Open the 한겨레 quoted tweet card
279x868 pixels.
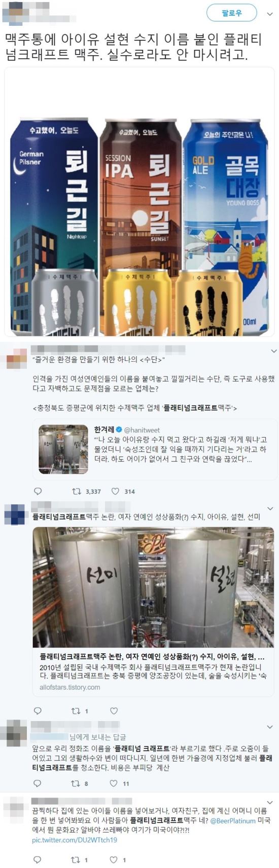(x=155, y=449)
